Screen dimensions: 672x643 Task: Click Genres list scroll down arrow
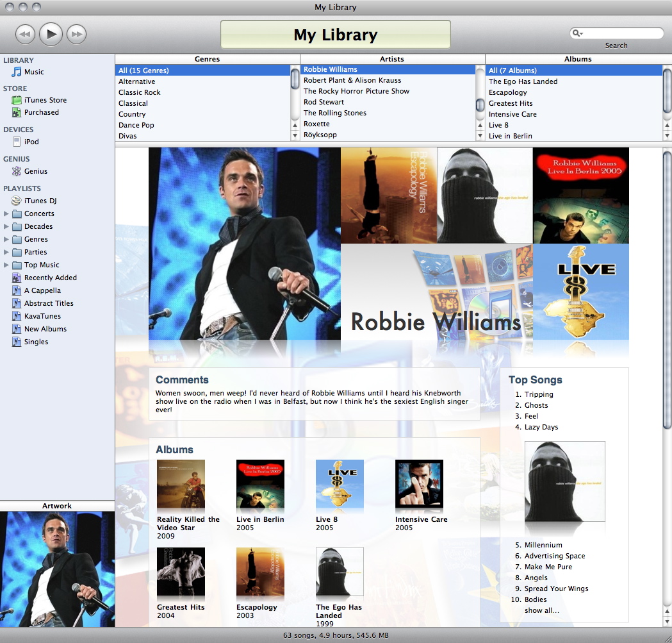tap(295, 135)
